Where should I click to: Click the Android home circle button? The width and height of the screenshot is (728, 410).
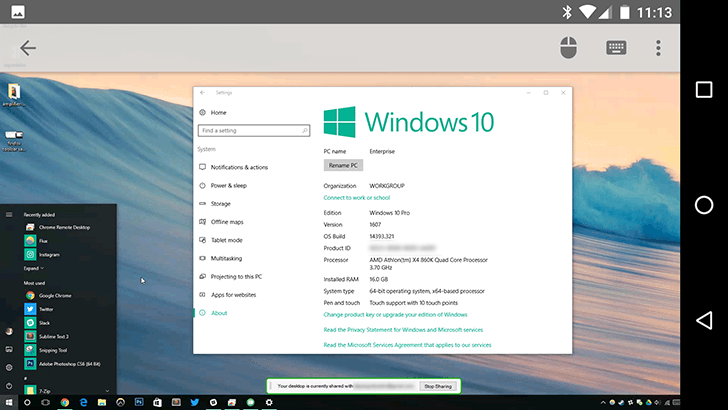click(x=704, y=205)
